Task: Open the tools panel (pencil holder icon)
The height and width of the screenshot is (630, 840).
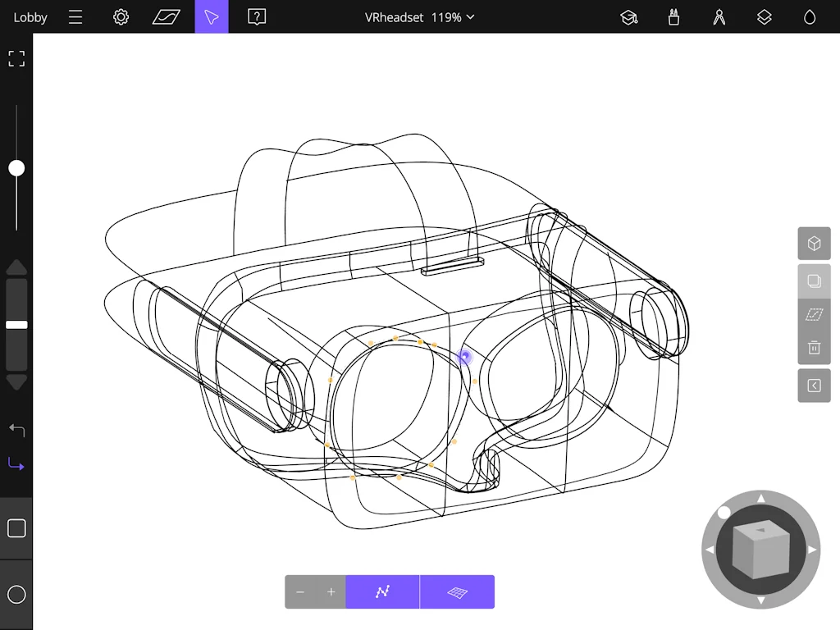Action: coord(673,16)
